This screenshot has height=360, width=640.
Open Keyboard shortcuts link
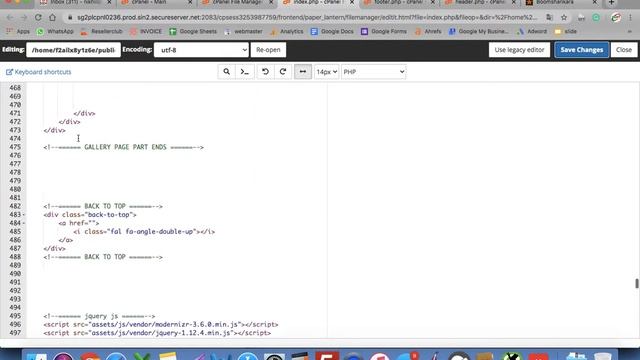(38, 72)
